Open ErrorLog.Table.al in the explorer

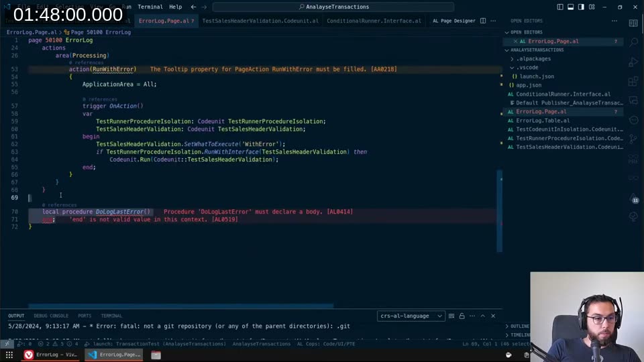(x=542, y=121)
